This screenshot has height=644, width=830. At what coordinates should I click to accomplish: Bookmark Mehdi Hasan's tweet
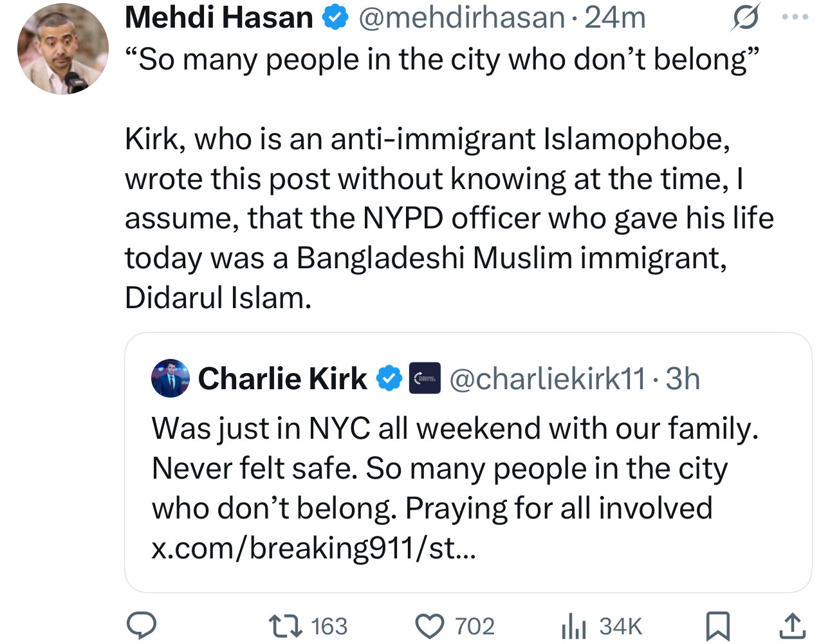click(x=717, y=626)
